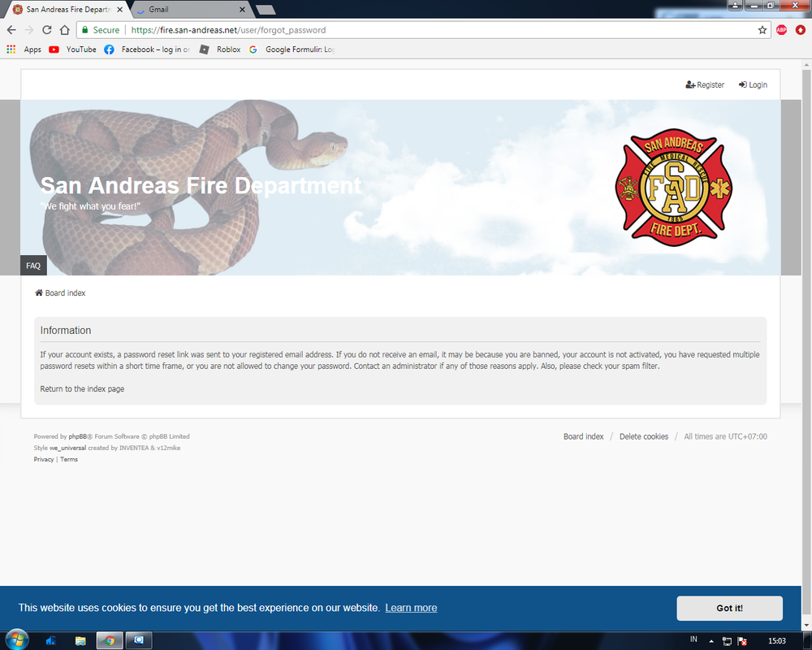Open the we_universal style link

pos(68,448)
